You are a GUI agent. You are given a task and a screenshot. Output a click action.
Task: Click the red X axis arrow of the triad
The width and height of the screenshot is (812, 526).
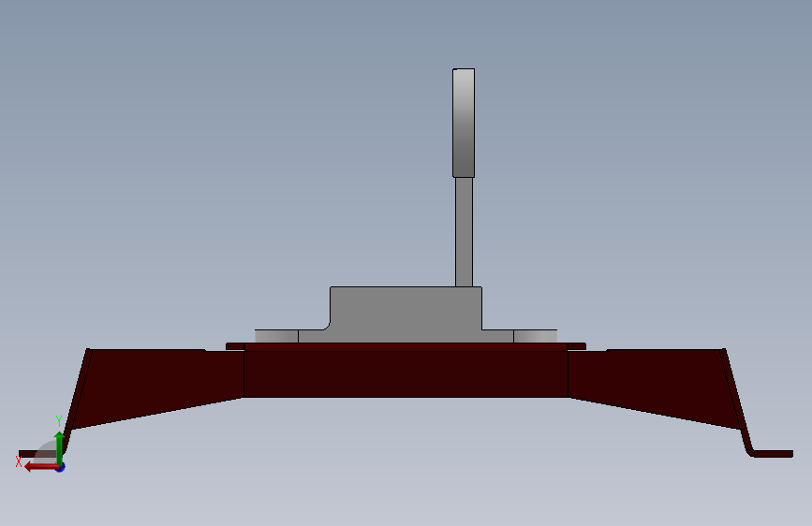pos(40,467)
